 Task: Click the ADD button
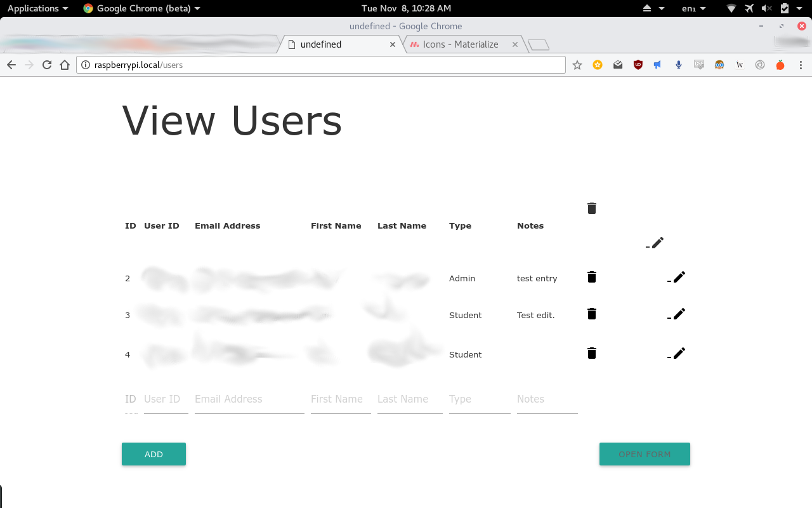tap(154, 454)
